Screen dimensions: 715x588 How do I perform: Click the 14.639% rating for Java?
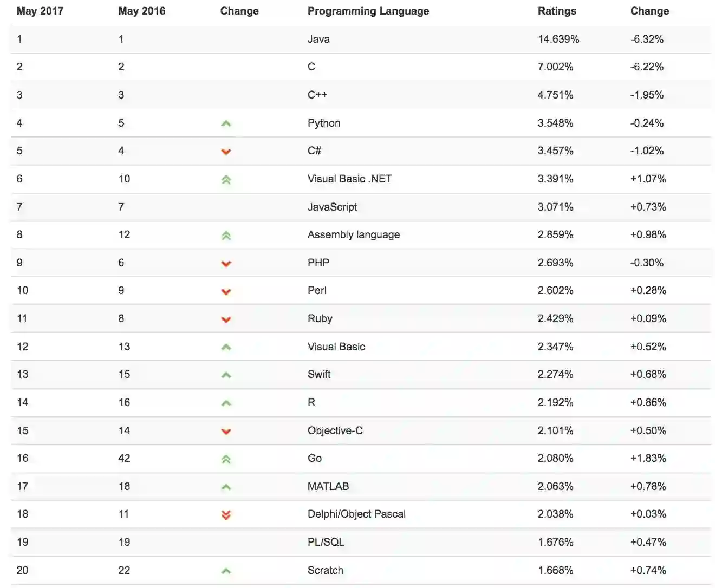point(558,39)
